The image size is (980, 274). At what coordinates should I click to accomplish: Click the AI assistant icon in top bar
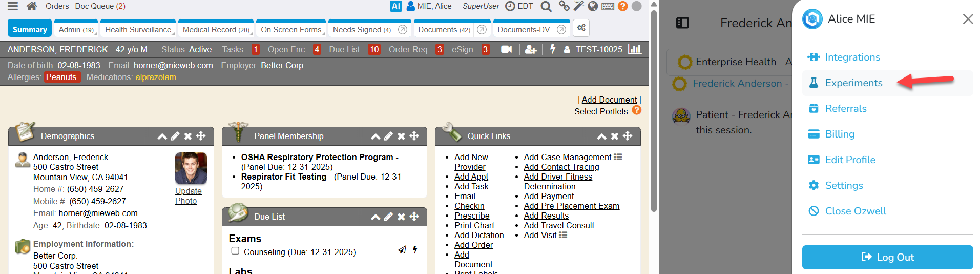(395, 6)
